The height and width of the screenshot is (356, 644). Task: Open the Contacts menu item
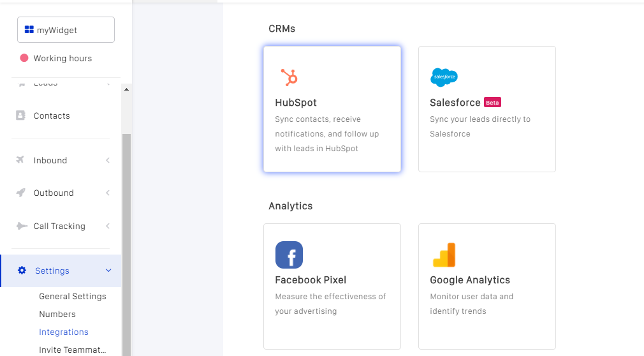coord(52,116)
